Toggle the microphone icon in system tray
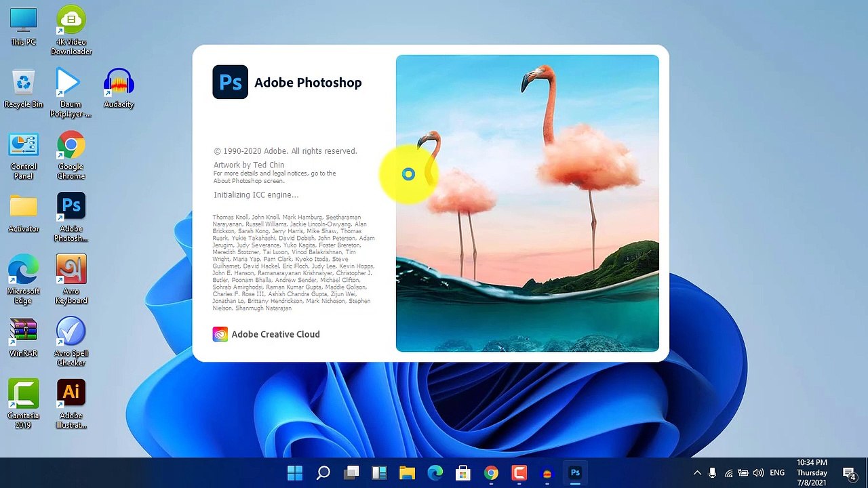The width and height of the screenshot is (868, 488). pos(712,472)
